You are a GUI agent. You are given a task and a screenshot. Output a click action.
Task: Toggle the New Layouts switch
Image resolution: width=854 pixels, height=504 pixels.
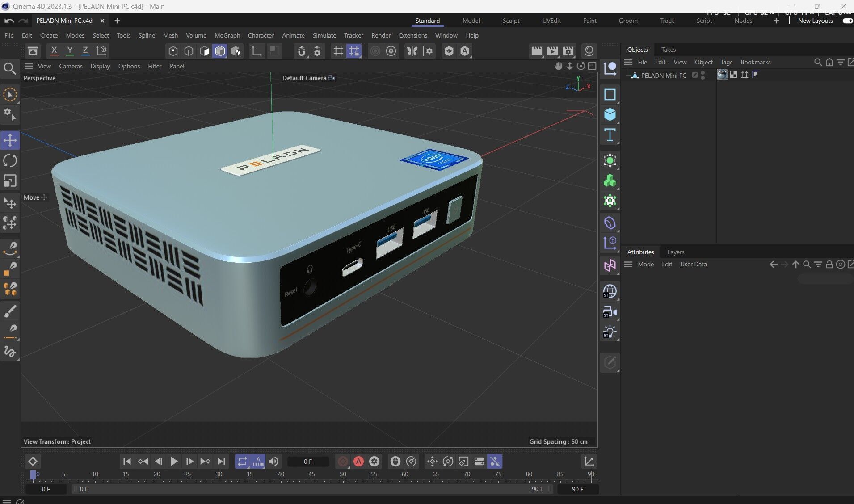point(847,21)
